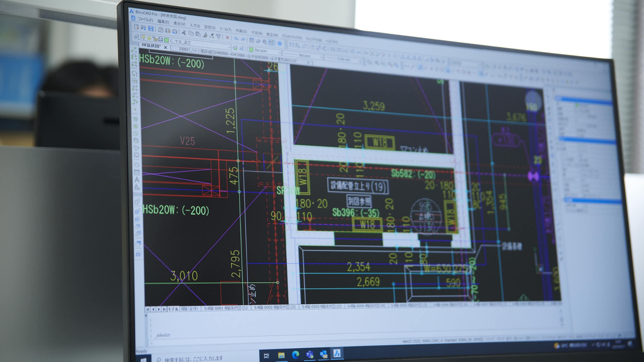Click the blue Help question icon

(279, 43)
